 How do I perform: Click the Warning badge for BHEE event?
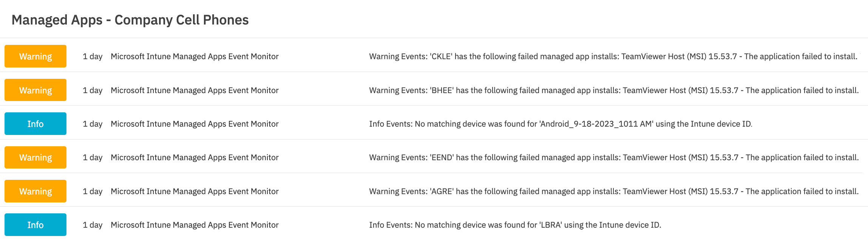(x=36, y=90)
